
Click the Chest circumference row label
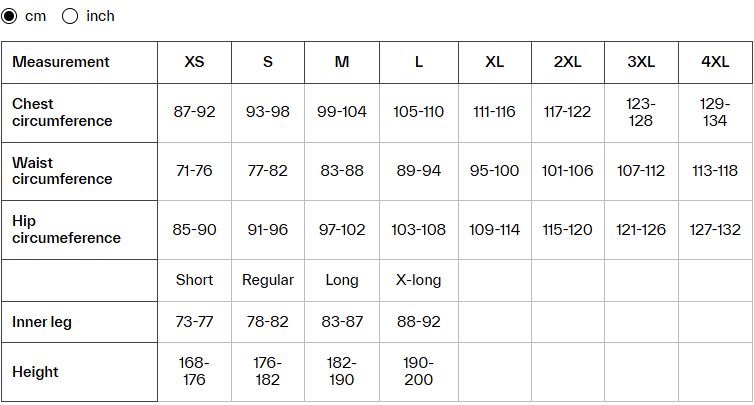(62, 112)
